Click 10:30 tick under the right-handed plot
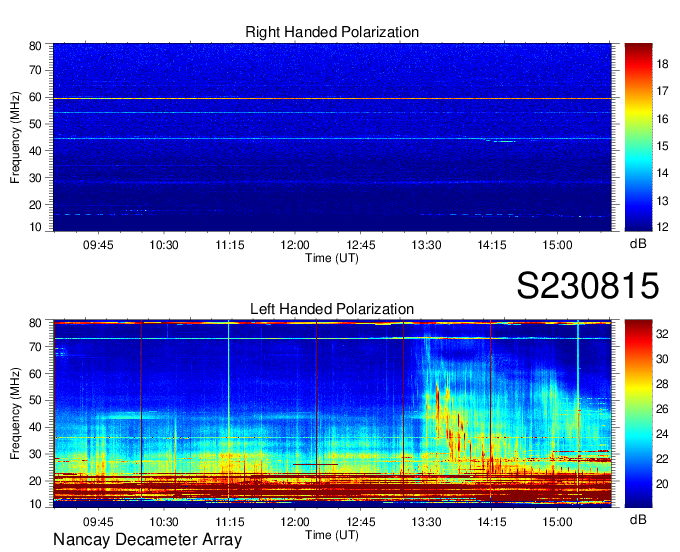The width and height of the screenshot is (680, 552). pyautogui.click(x=164, y=245)
